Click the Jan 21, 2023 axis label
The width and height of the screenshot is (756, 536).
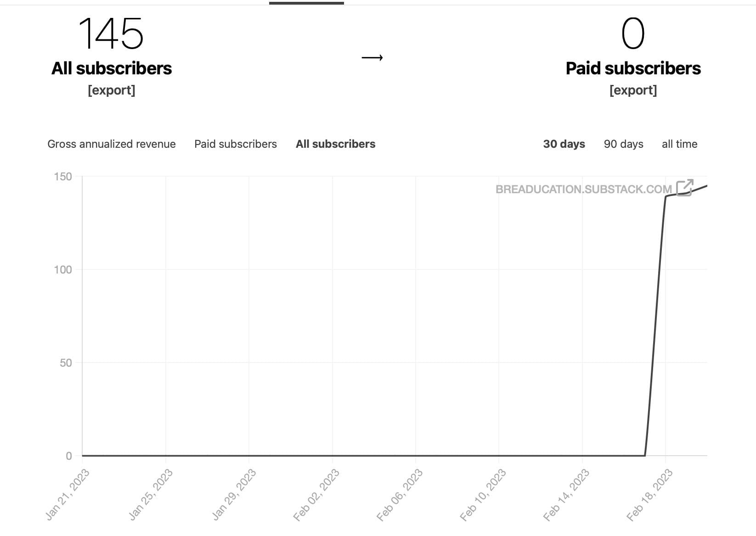(68, 495)
